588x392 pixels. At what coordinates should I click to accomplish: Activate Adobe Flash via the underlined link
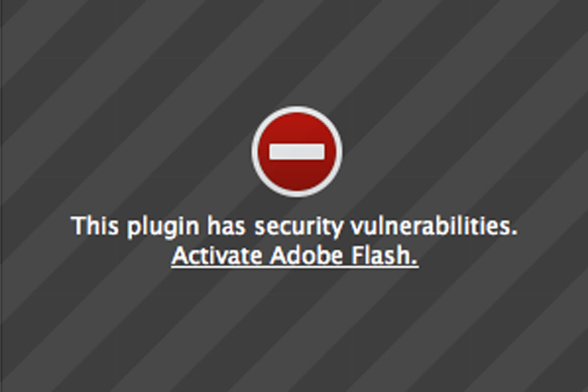click(x=294, y=256)
